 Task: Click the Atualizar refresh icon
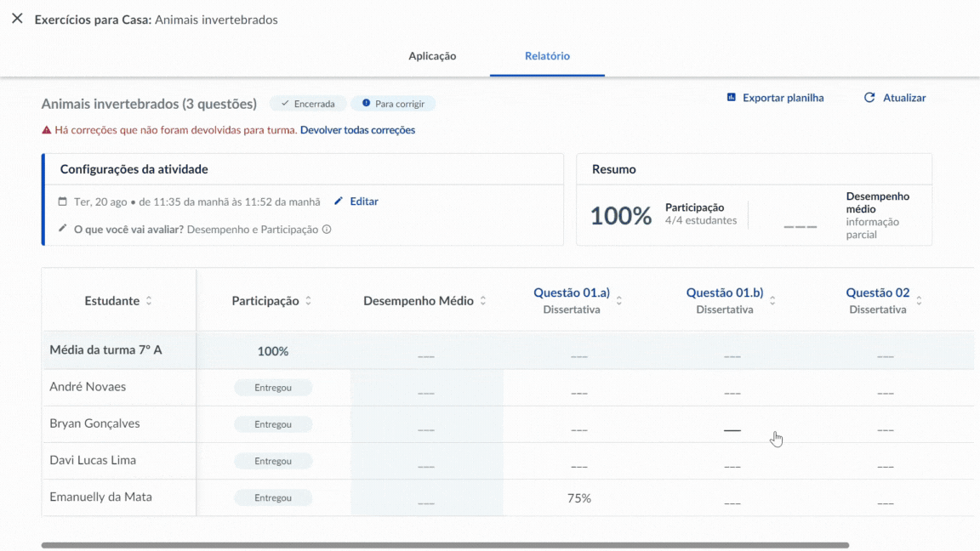point(869,98)
